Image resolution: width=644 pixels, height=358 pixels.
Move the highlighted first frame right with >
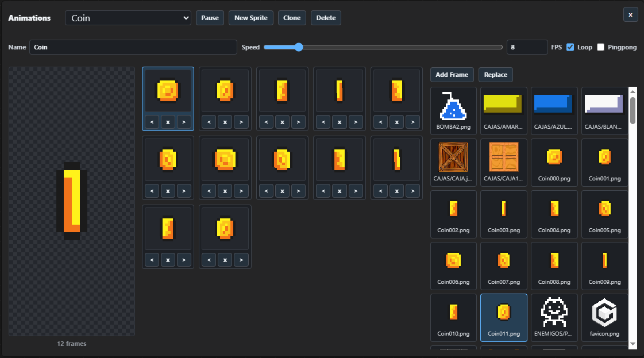pos(184,122)
